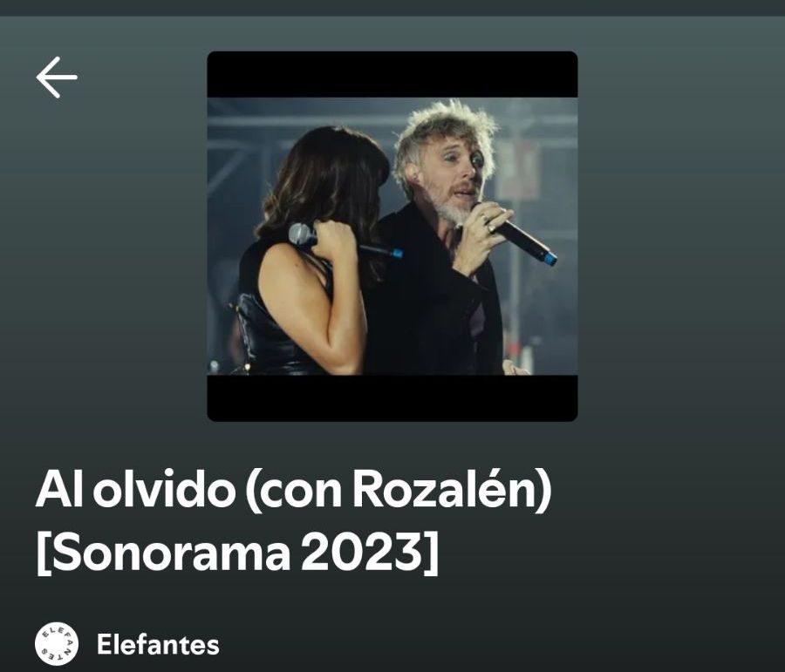Click the black bar below the cover photo
The width and height of the screenshot is (785, 672).
pos(392,398)
